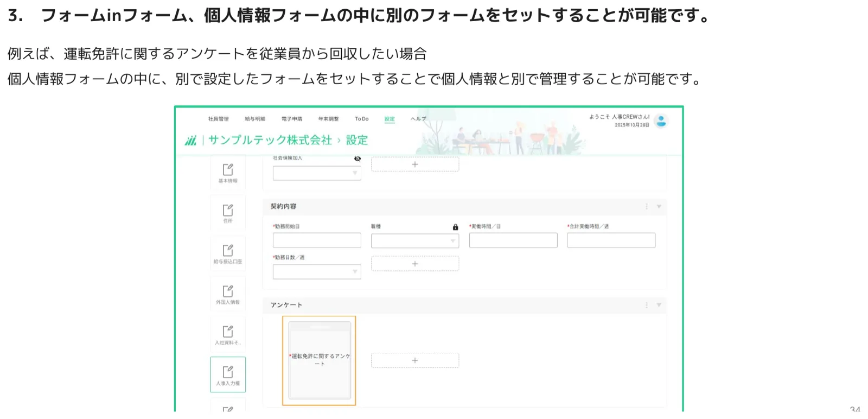
Task: Click the アンケート section header label
Action: tap(286, 306)
